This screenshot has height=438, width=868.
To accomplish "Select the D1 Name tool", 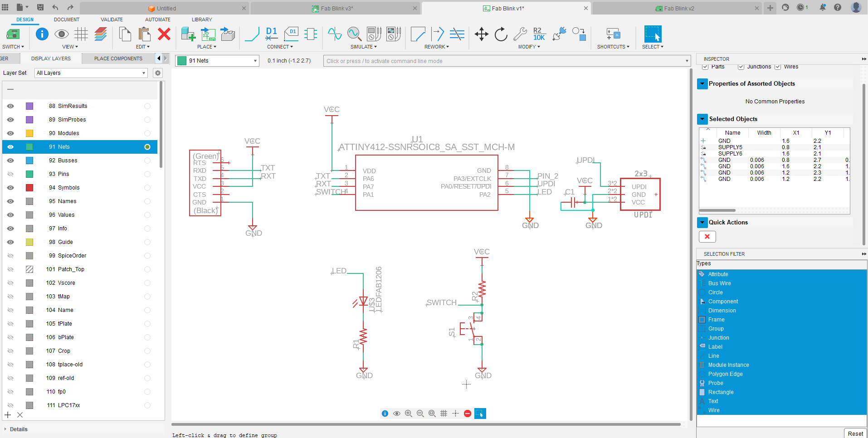I will (x=272, y=34).
